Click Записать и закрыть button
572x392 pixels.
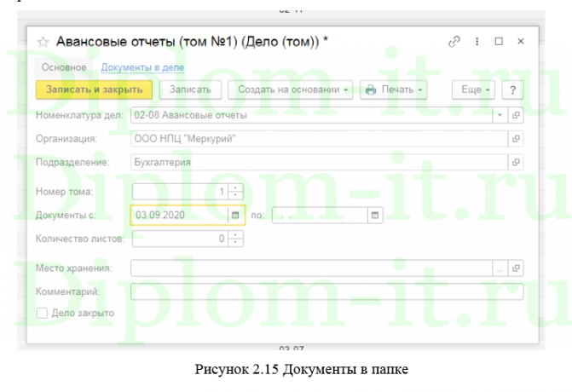point(94,89)
